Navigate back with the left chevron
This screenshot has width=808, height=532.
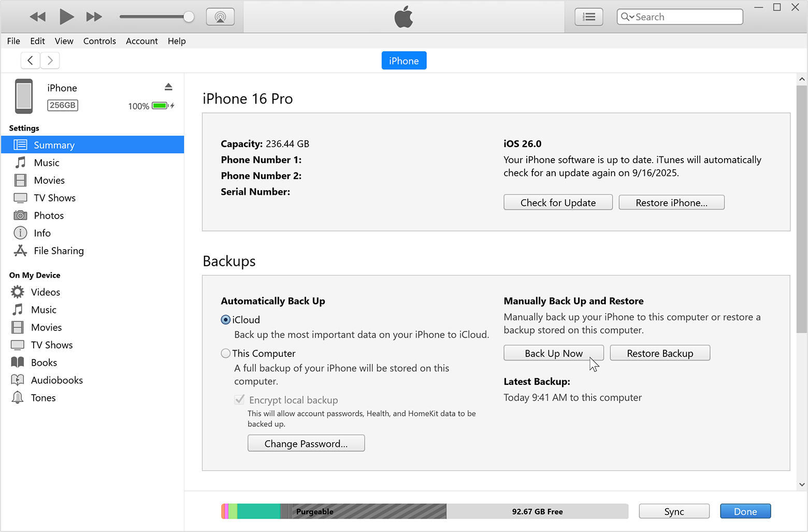(x=30, y=60)
